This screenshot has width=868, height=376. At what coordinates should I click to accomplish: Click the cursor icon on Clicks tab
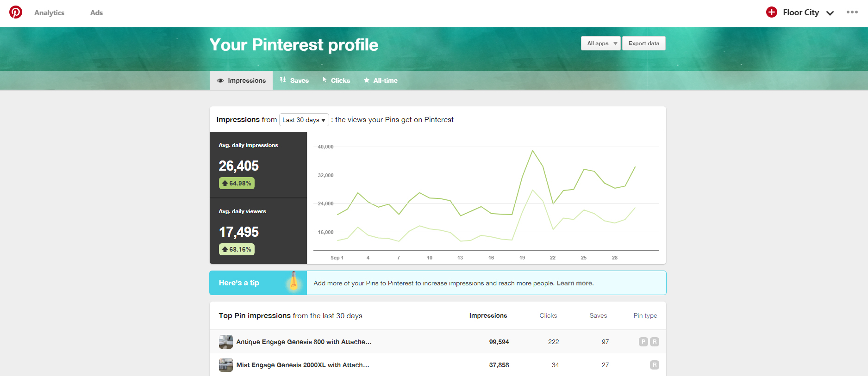pos(325,80)
